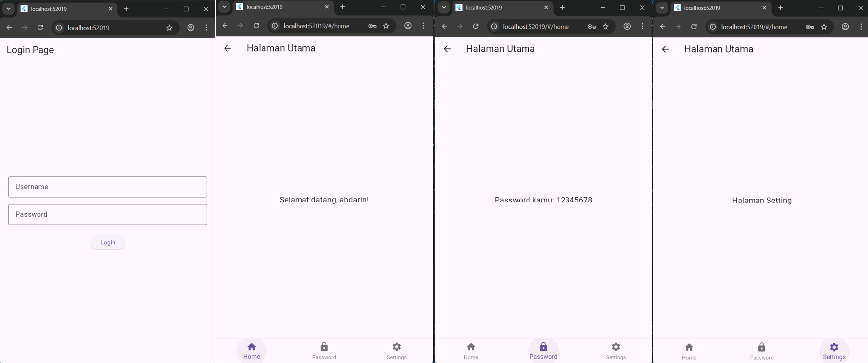
Task: Expand tab search dropdown in Login Page window
Action: pyautogui.click(x=8, y=9)
